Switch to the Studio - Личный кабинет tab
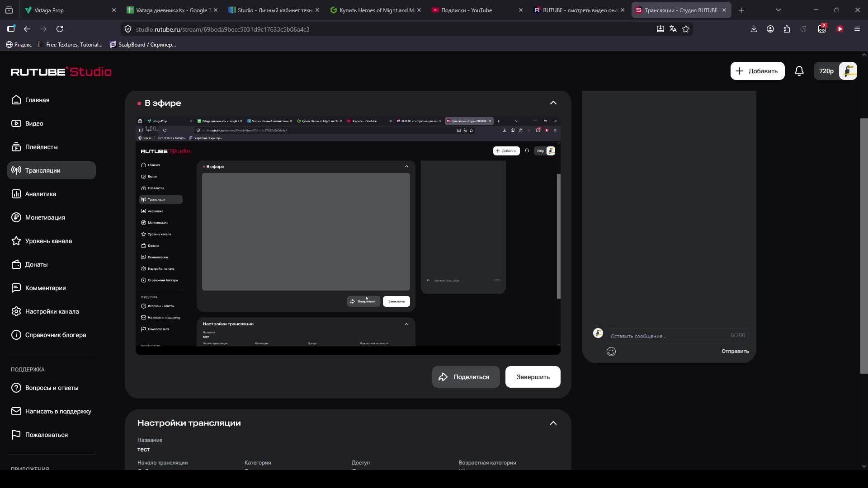 click(x=274, y=10)
